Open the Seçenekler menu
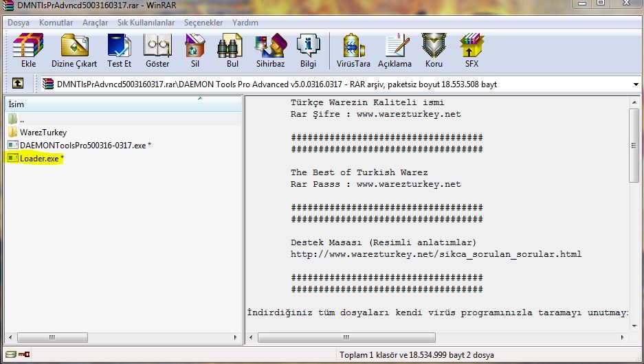The image size is (644, 364). [203, 23]
